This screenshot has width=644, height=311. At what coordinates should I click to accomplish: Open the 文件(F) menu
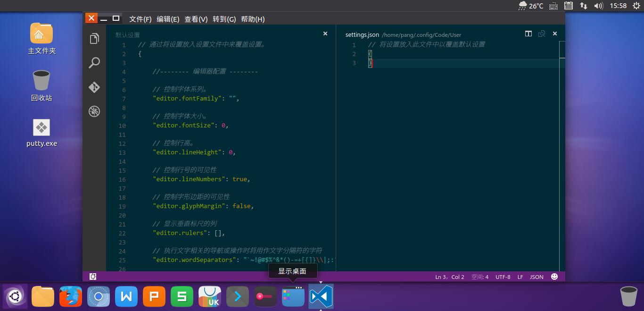140,19
